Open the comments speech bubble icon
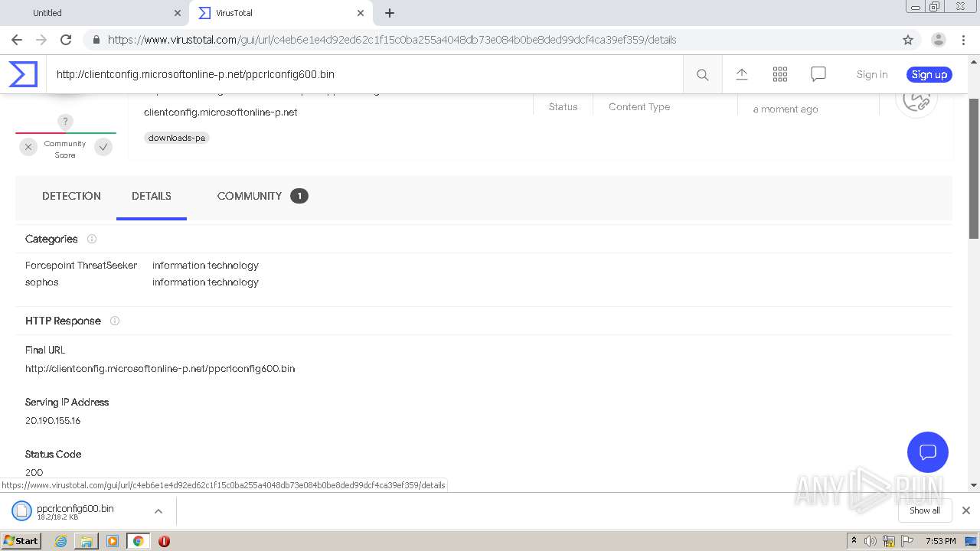 click(818, 74)
